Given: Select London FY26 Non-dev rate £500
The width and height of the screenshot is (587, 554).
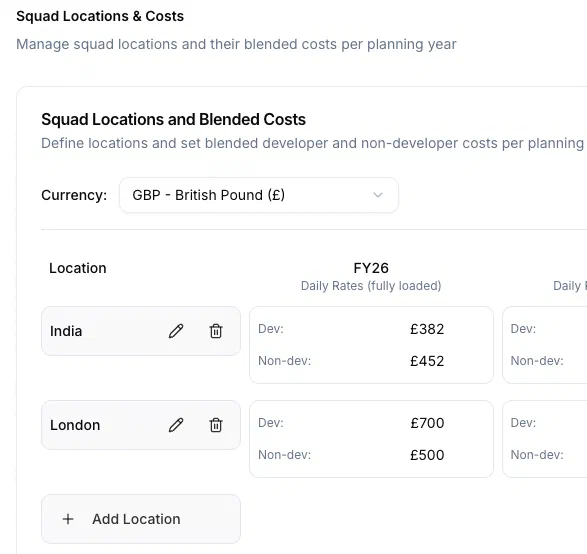Looking at the screenshot, I should (x=427, y=455).
